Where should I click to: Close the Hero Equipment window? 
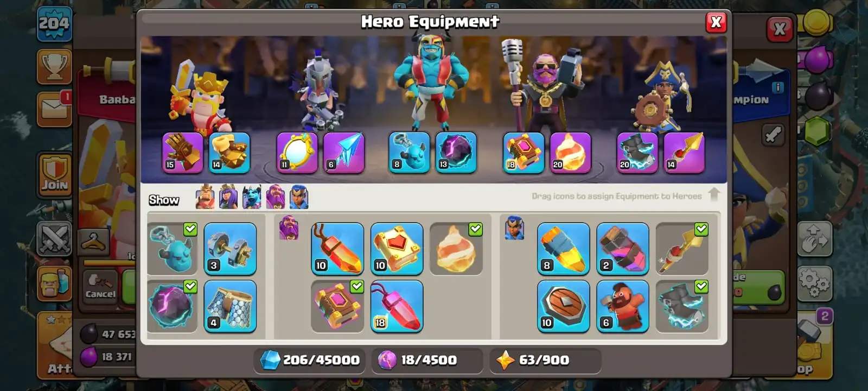tap(716, 22)
